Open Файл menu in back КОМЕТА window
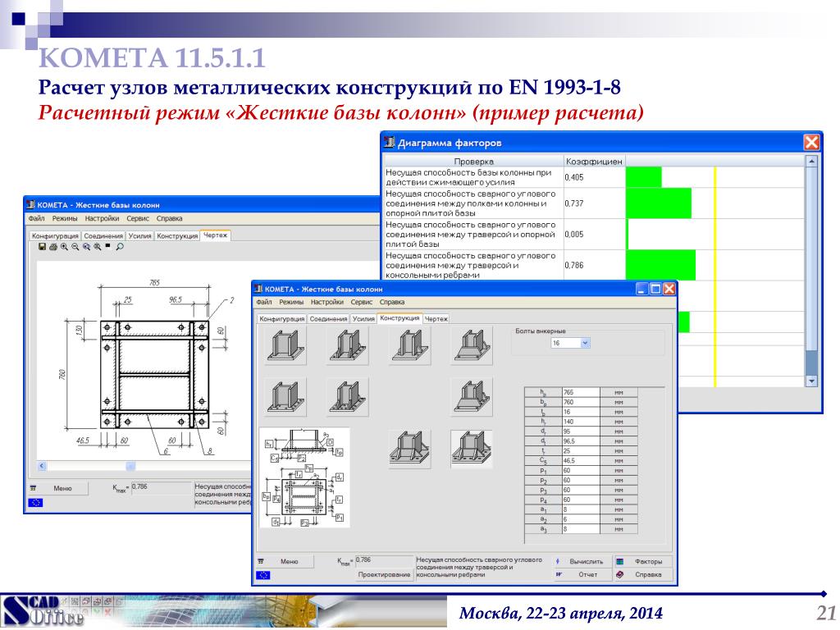This screenshot has width=840, height=630. pos(36,218)
